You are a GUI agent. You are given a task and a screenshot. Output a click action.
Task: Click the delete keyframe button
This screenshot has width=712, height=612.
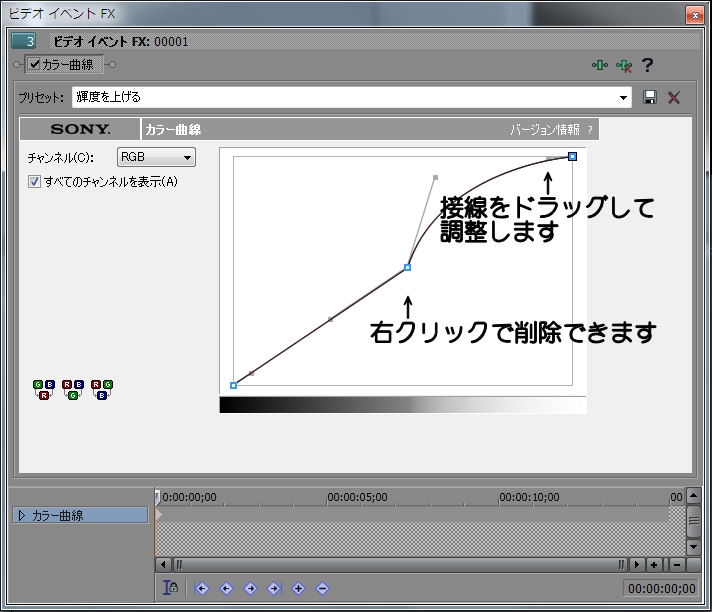click(322, 588)
